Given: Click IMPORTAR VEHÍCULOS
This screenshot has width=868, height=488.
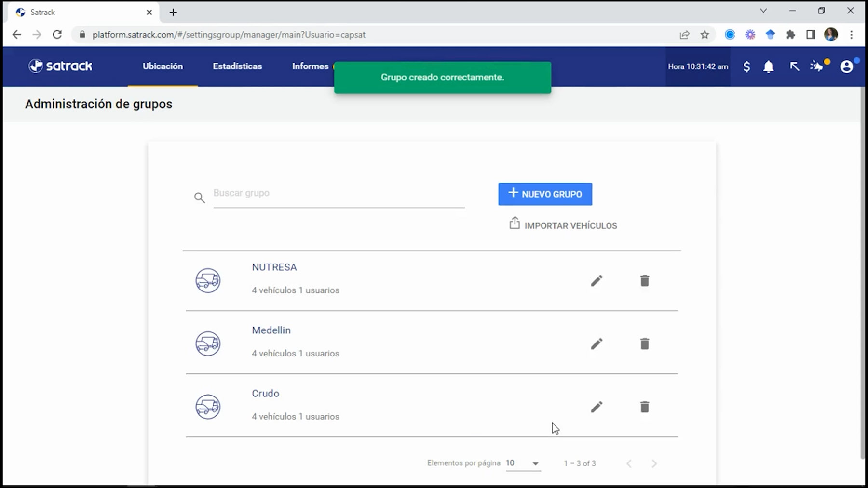Looking at the screenshot, I should pos(563,225).
